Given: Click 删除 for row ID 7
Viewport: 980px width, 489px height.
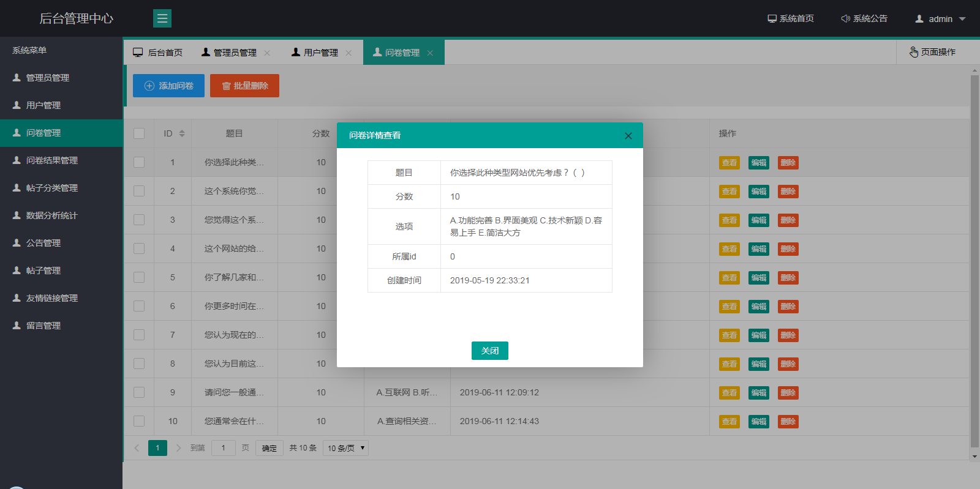Looking at the screenshot, I should coord(788,335).
